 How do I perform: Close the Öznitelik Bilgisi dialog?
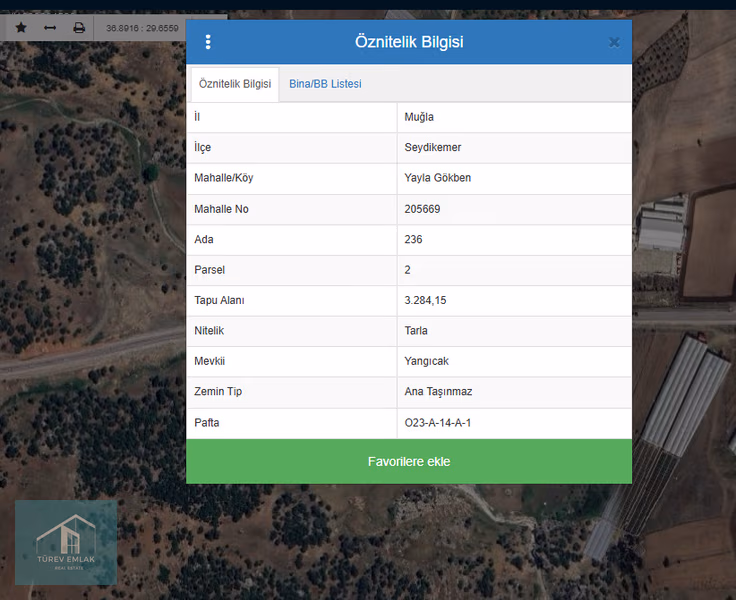[614, 42]
